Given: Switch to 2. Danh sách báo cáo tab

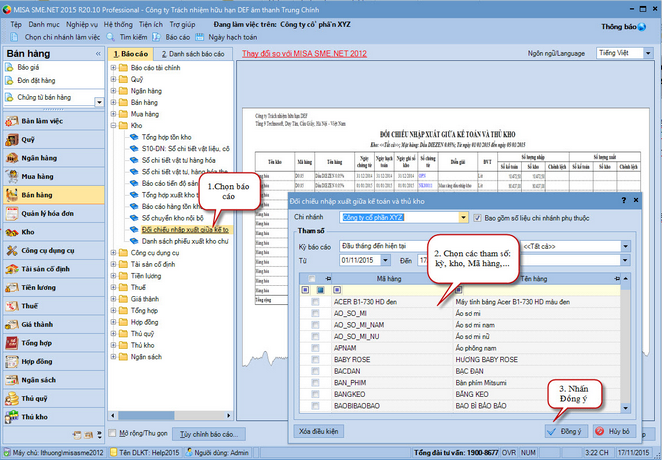Looking at the screenshot, I should (193, 54).
